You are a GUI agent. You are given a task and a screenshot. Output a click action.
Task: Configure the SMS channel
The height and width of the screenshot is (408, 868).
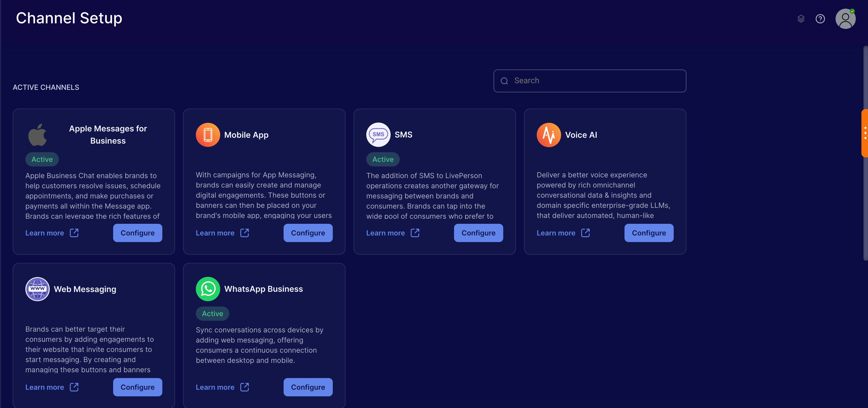click(478, 233)
